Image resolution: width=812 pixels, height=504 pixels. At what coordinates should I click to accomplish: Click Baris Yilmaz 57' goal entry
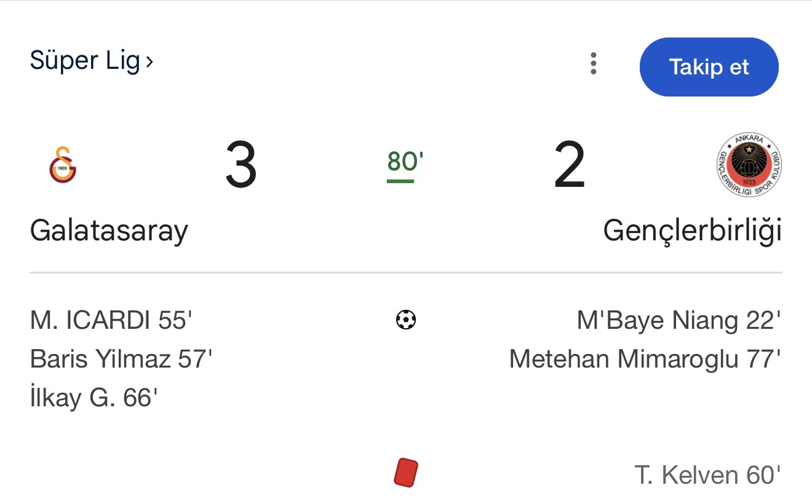[121, 359]
